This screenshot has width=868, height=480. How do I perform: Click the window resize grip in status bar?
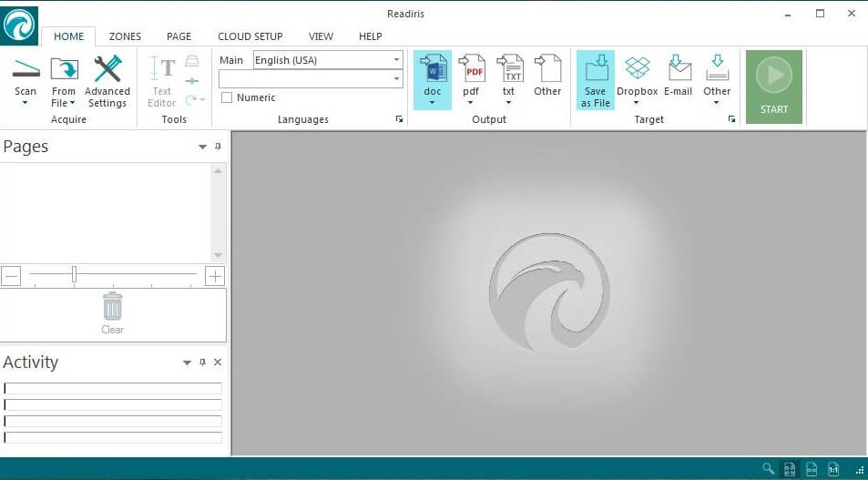(x=860, y=471)
